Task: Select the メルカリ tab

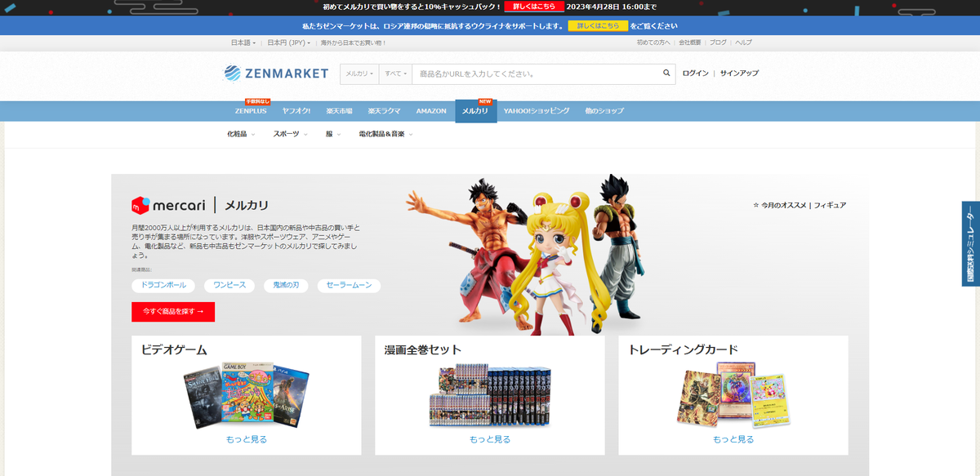Action: pos(475,111)
